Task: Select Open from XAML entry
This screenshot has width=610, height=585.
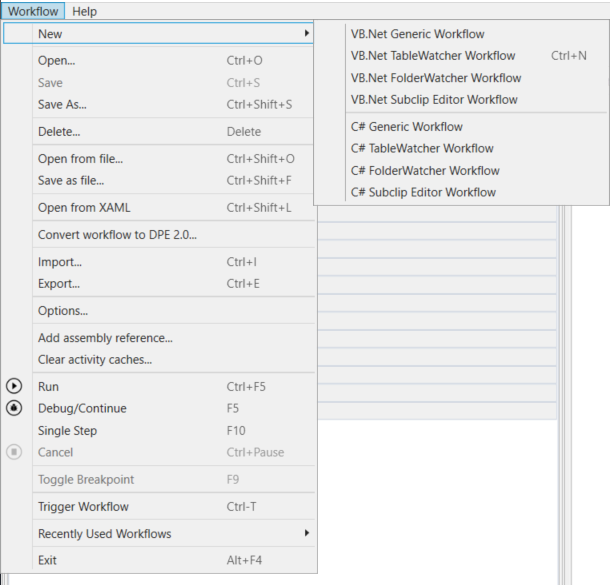Action: tap(84, 208)
